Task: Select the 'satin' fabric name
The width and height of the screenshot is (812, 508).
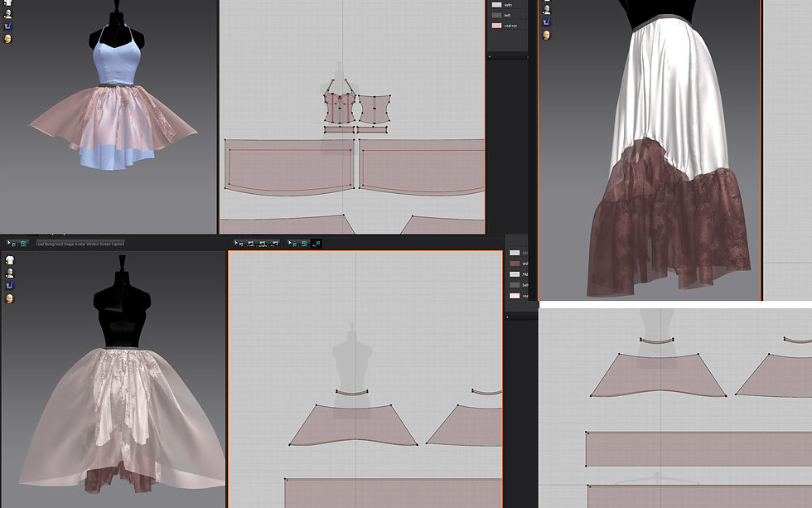Action: [508, 5]
